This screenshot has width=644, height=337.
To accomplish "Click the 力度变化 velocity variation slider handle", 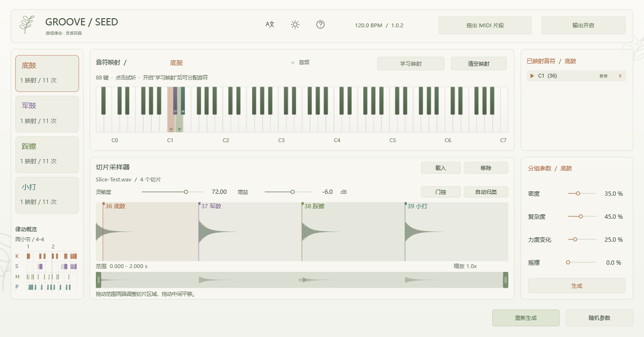I will click(575, 239).
